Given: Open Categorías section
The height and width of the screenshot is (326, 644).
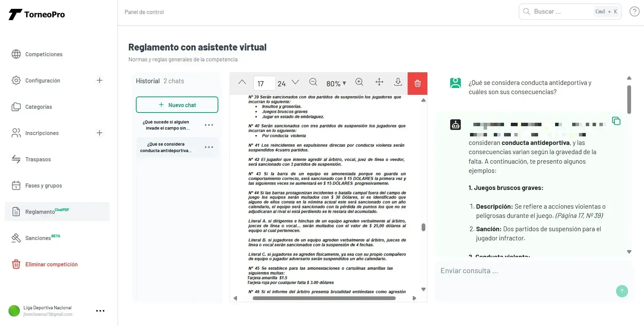Looking at the screenshot, I should pyautogui.click(x=38, y=107).
